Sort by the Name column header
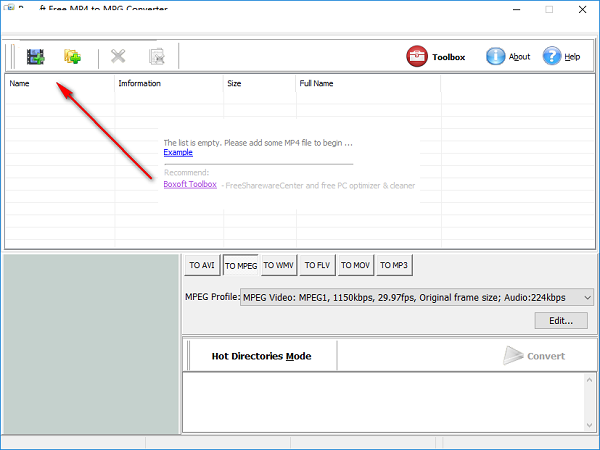 point(59,83)
